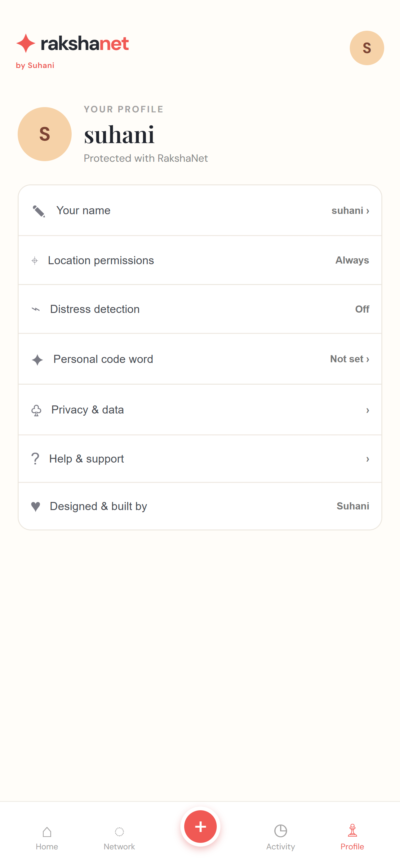Expand the Help & support chevron
This screenshot has height=868, width=400.
(368, 459)
